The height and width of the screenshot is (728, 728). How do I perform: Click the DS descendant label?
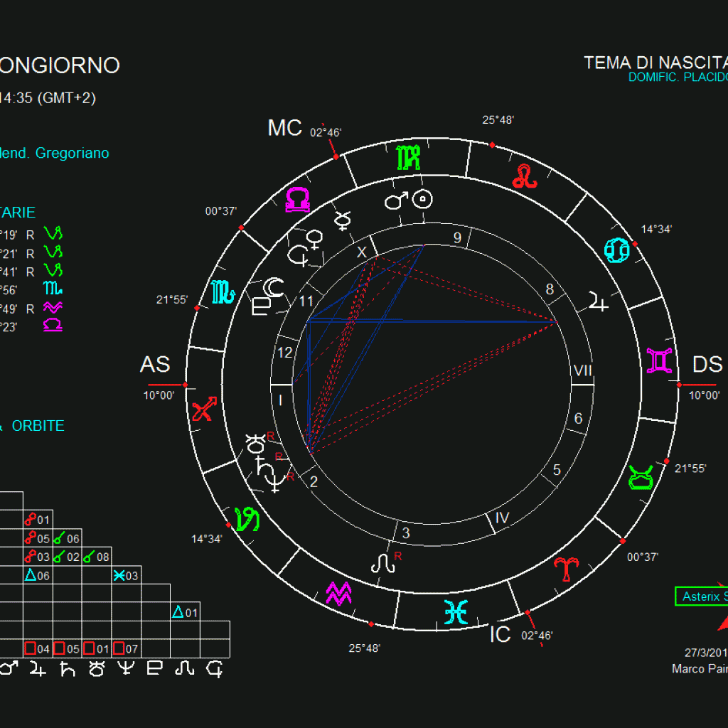707,365
